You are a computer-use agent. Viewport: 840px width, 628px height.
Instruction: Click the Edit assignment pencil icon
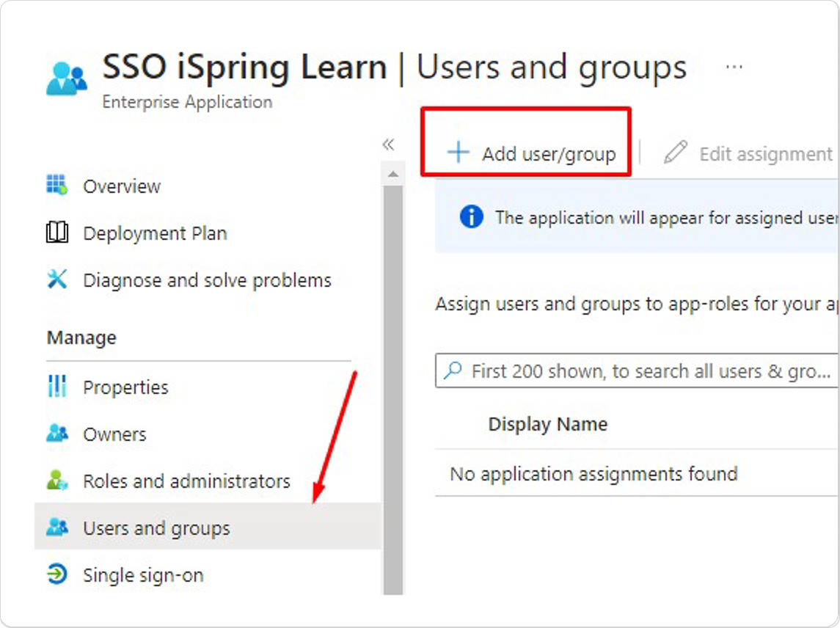tap(676, 152)
